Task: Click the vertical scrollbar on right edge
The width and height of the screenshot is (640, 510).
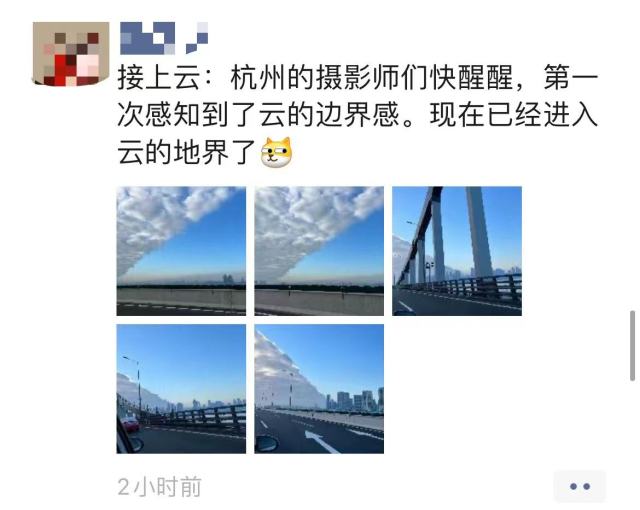Action: [632, 346]
